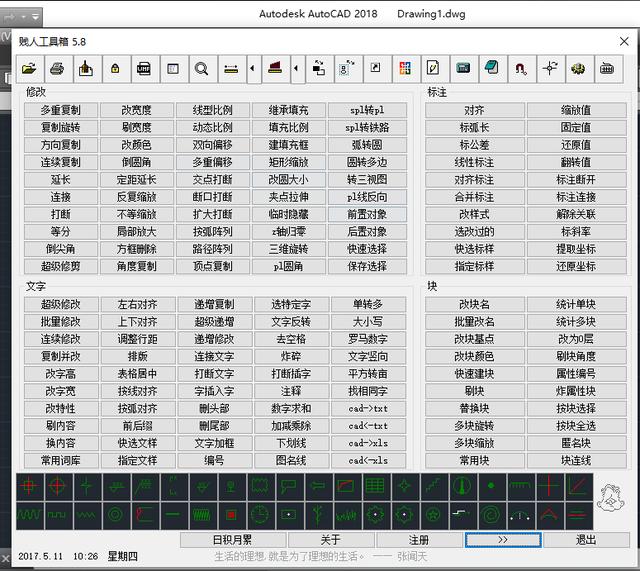The height and width of the screenshot is (571, 640).
Task: Click the teal book icon
Action: (x=492, y=69)
